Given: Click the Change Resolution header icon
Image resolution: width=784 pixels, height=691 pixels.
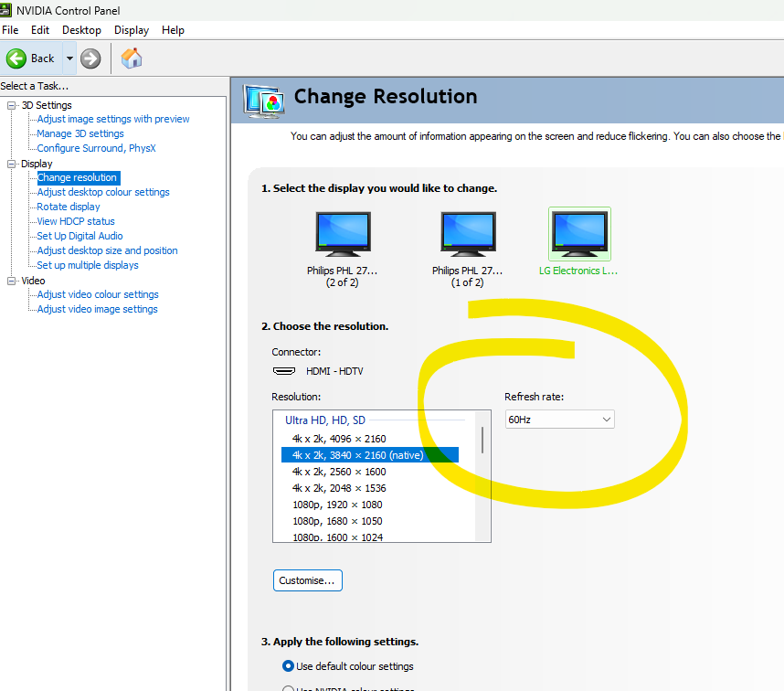Looking at the screenshot, I should click(x=264, y=101).
